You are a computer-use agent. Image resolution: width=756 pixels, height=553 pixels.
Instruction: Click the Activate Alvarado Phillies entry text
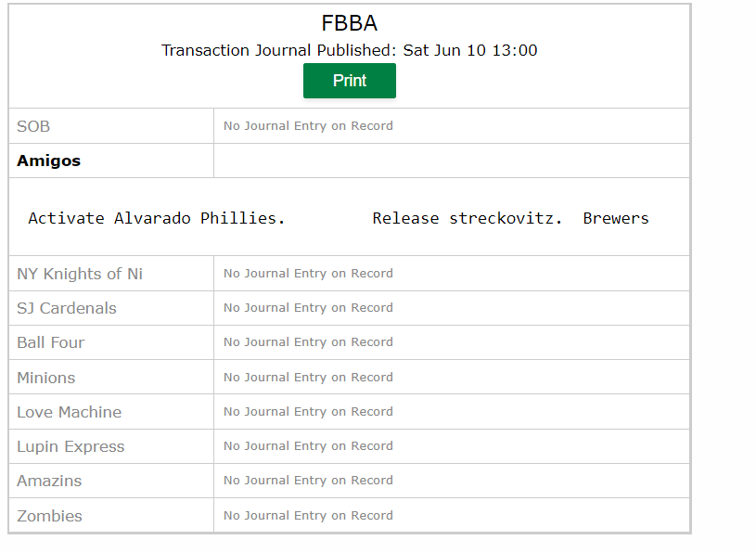(x=156, y=218)
